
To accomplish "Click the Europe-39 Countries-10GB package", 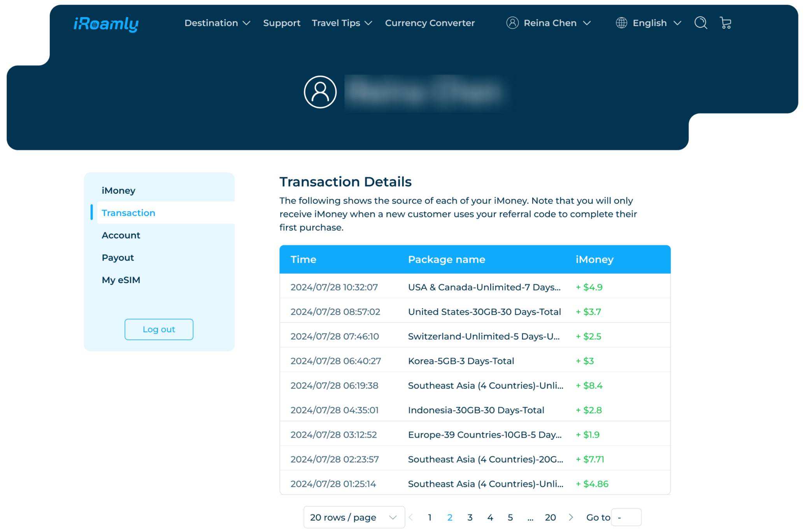I will [x=485, y=434].
